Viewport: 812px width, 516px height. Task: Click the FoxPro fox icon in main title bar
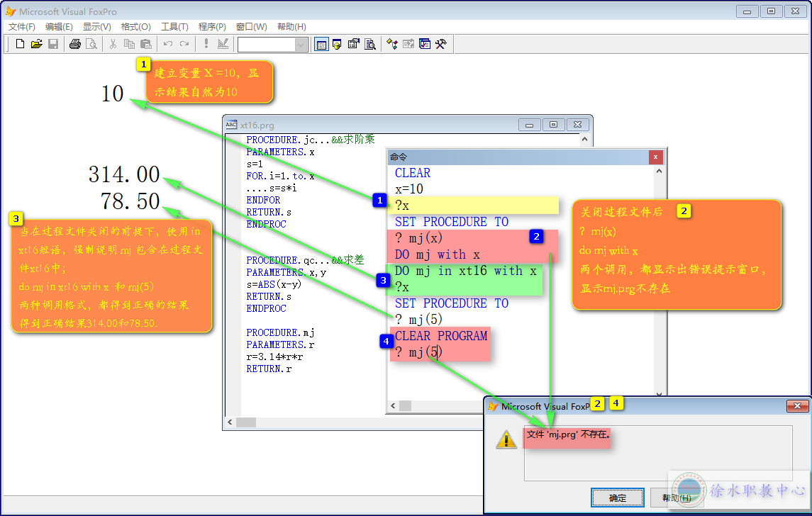coord(11,11)
